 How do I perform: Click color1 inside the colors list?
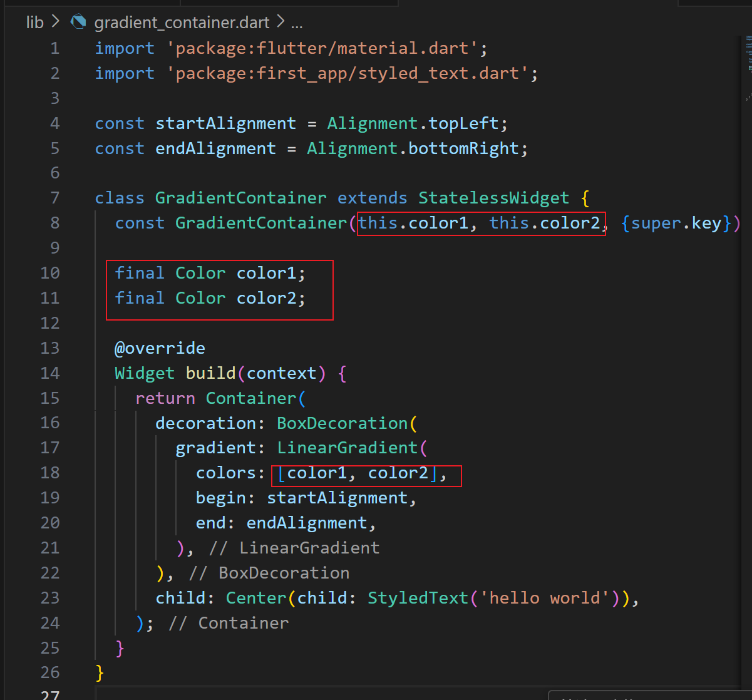click(x=316, y=473)
